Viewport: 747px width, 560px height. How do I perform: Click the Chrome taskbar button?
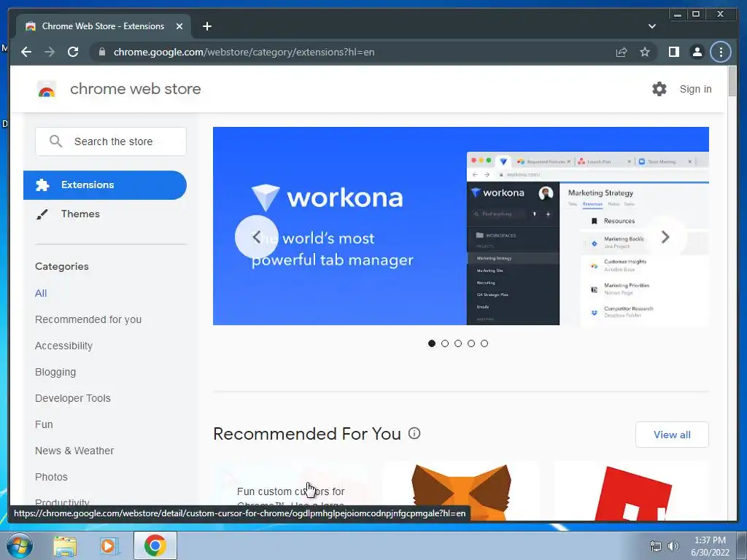[155, 545]
